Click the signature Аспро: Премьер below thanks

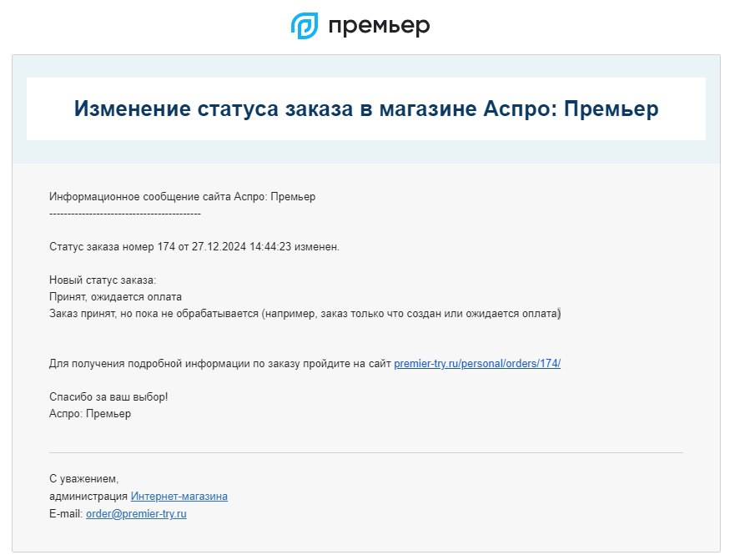coord(90,414)
